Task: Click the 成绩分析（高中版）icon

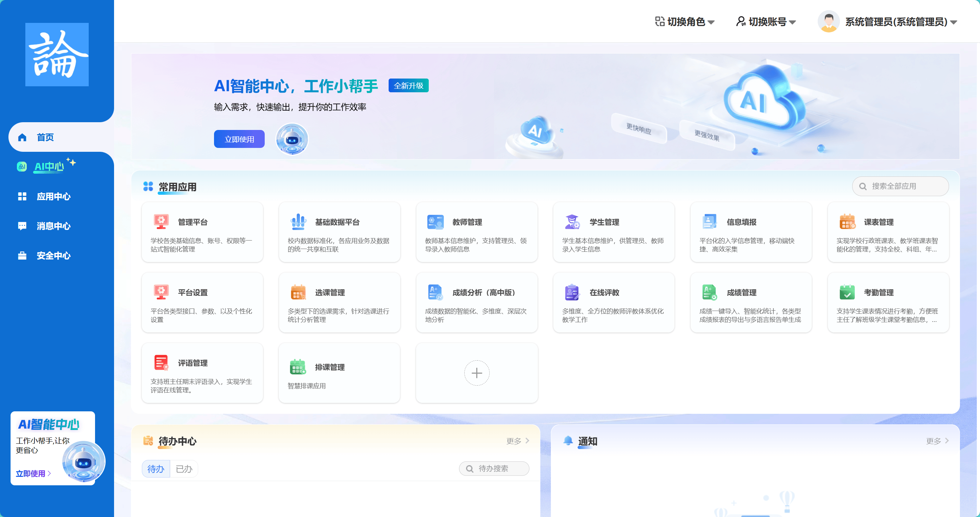Action: tap(435, 292)
